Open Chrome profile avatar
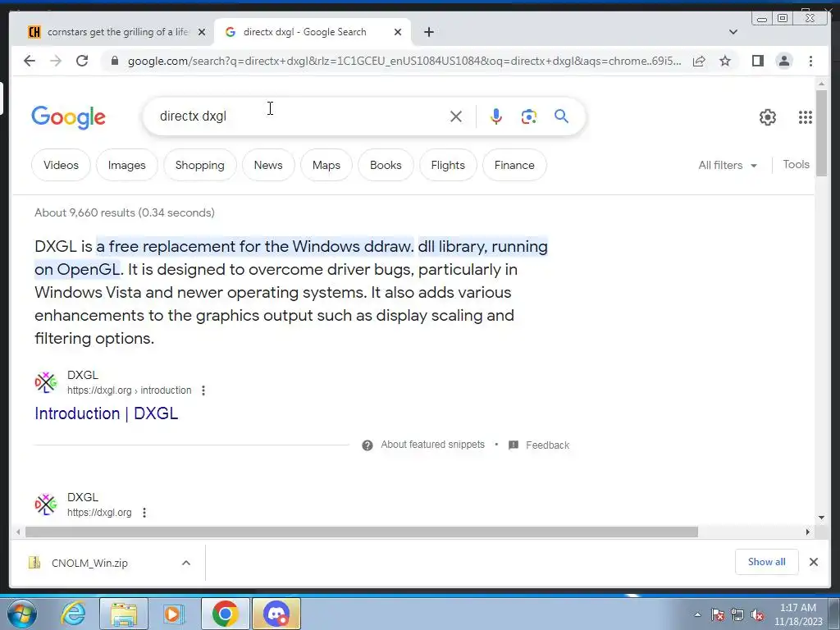 click(x=783, y=61)
